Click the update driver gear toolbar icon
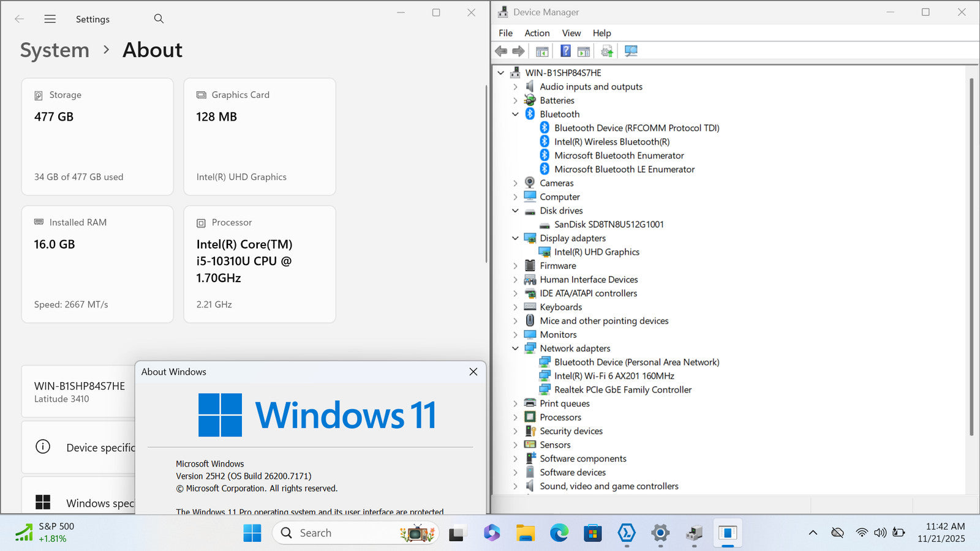 point(606,51)
